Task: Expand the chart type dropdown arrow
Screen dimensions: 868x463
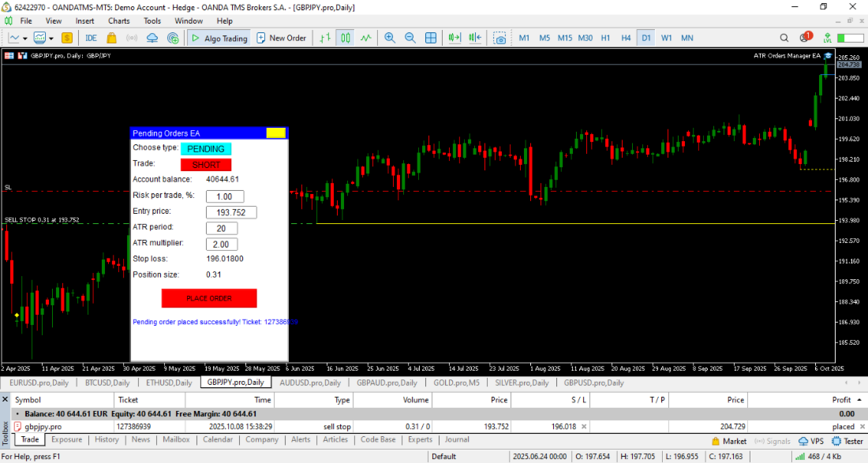Action: click(x=25, y=38)
